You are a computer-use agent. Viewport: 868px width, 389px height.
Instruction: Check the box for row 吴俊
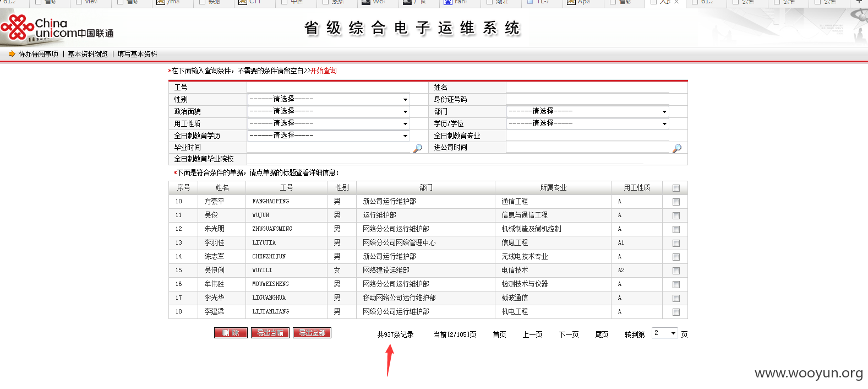[676, 215]
